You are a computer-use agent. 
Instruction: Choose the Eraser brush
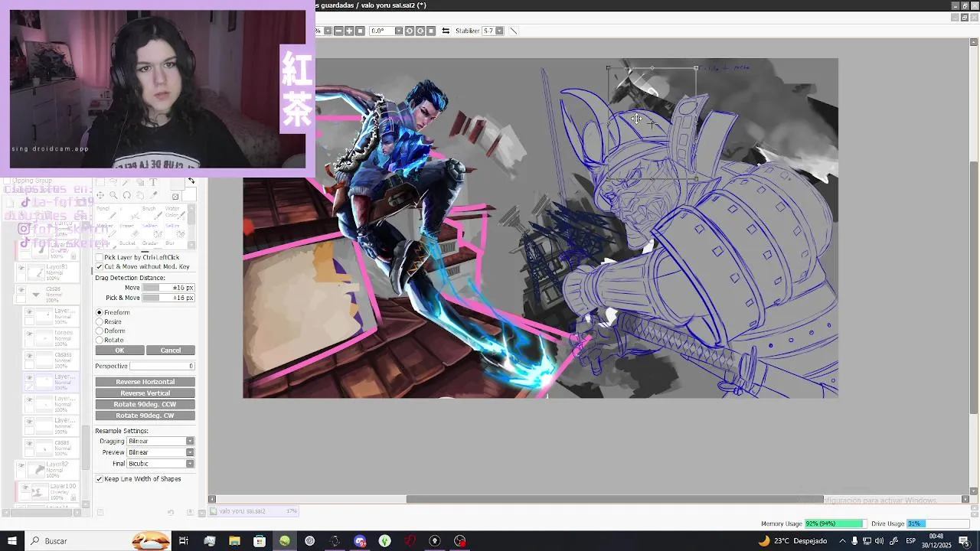pyautogui.click(x=128, y=232)
